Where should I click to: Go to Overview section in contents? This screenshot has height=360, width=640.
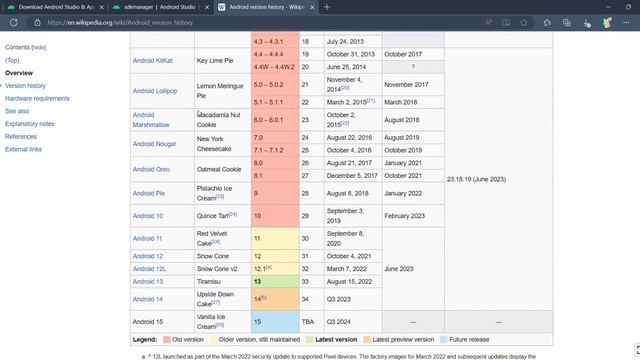coord(19,73)
